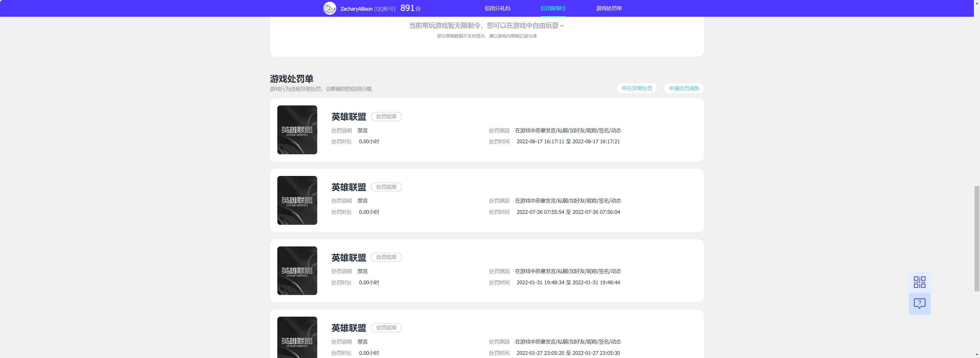Image resolution: width=980 pixels, height=358 pixels.
Task: Click the [QQ账号] account type label
Action: 385,9
